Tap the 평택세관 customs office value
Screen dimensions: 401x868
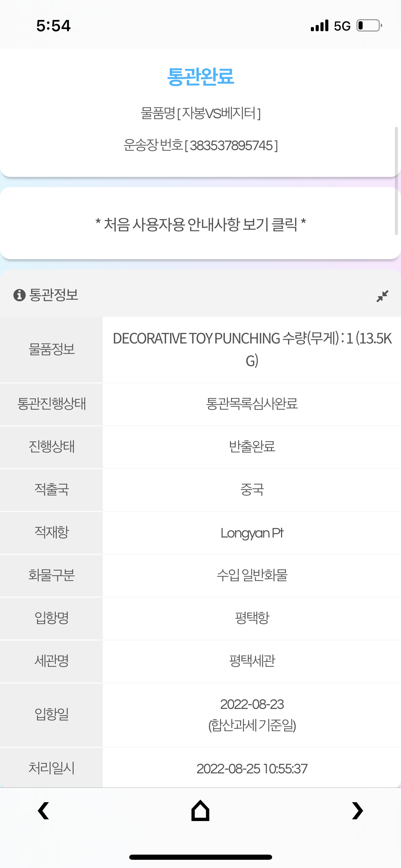pyautogui.click(x=252, y=661)
